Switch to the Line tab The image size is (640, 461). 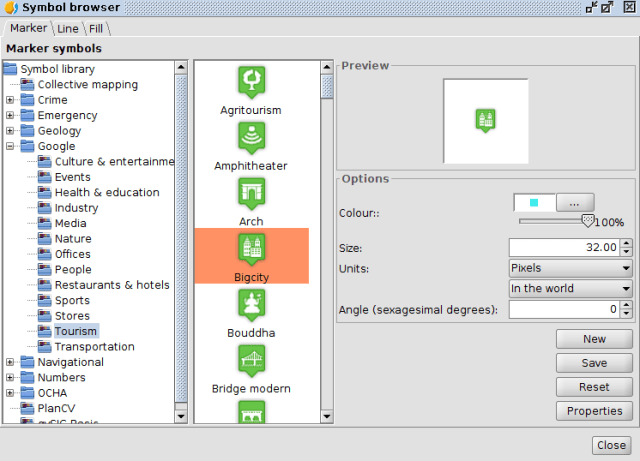(x=68, y=28)
